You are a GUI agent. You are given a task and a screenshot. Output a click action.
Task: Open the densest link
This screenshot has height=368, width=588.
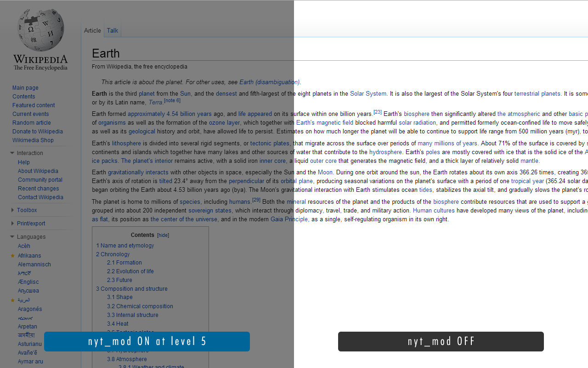tap(226, 94)
